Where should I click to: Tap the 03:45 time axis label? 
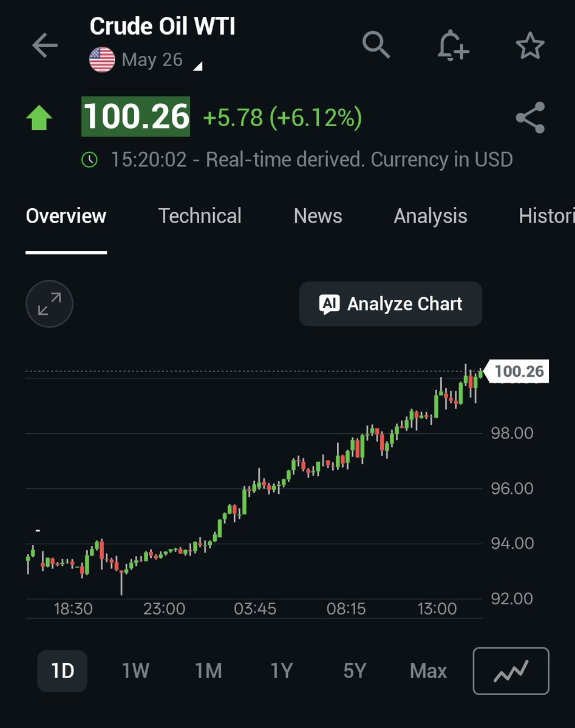255,608
